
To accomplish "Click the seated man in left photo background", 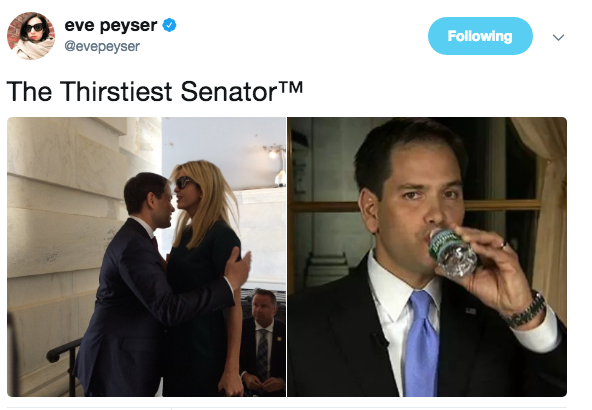I will 262,342.
